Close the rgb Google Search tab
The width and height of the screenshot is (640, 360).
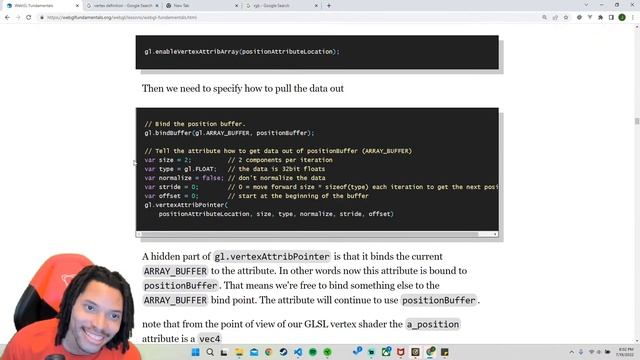316,6
